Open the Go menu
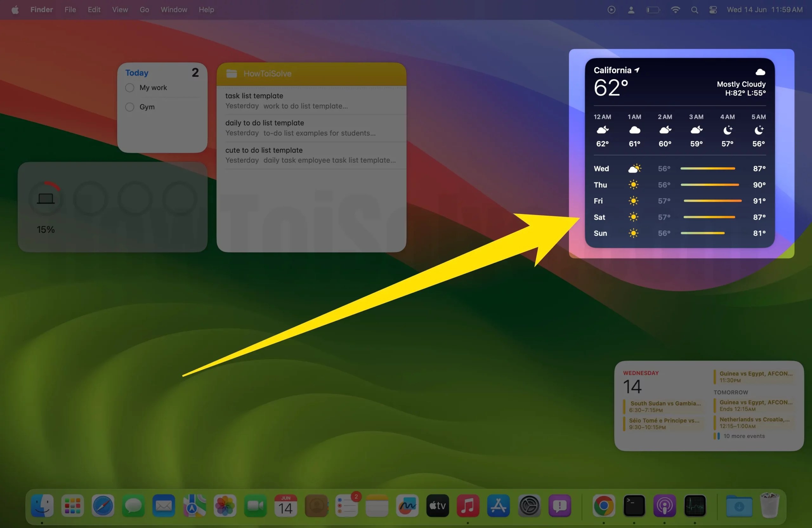 (x=144, y=10)
